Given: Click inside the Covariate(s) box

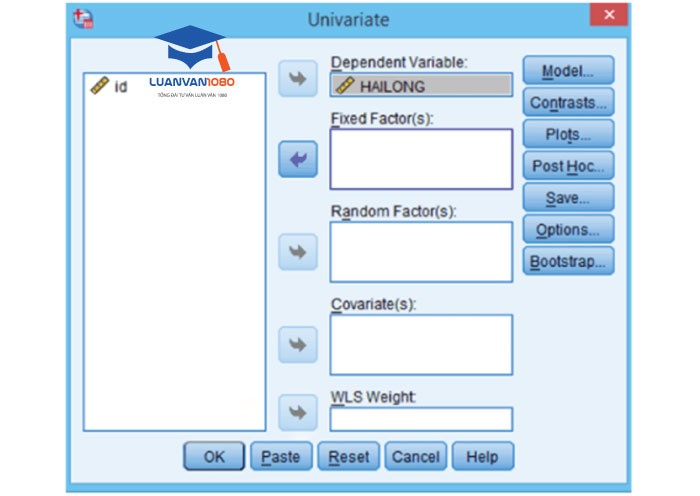Looking at the screenshot, I should pyautogui.click(x=421, y=345).
